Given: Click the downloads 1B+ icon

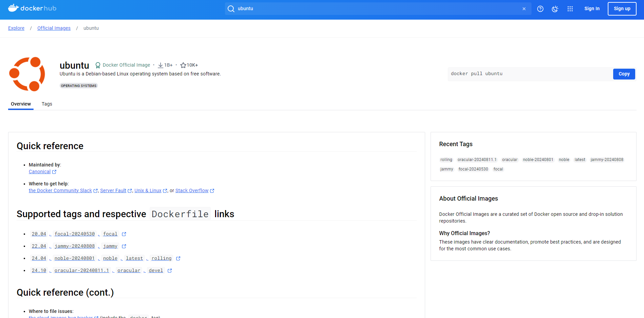Looking at the screenshot, I should tap(161, 65).
